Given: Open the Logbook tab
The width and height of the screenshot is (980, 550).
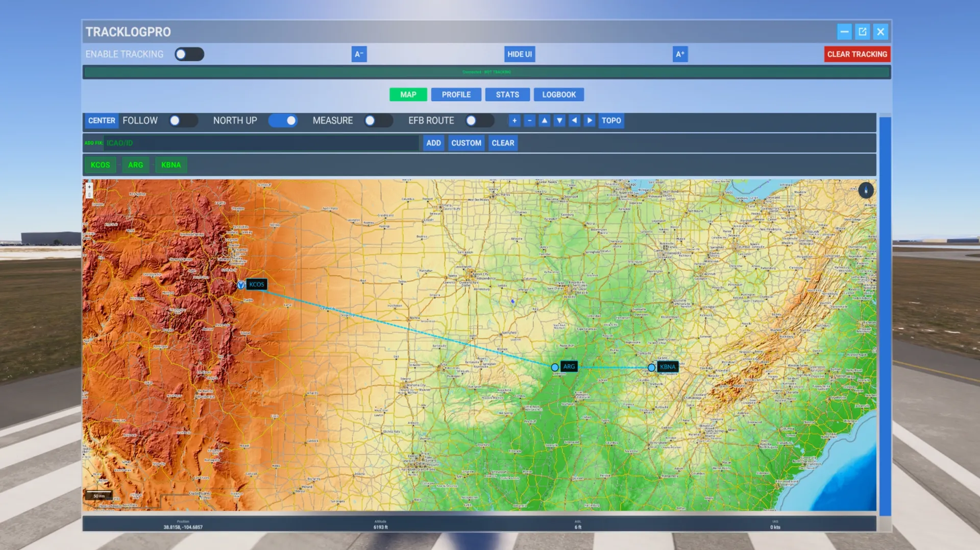Looking at the screenshot, I should tap(558, 94).
